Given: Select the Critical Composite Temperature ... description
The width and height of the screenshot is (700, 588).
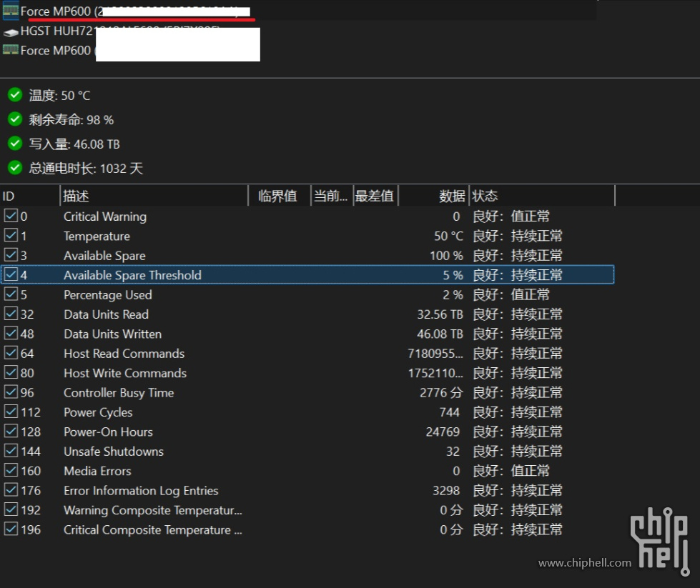Looking at the screenshot, I should tap(153, 530).
